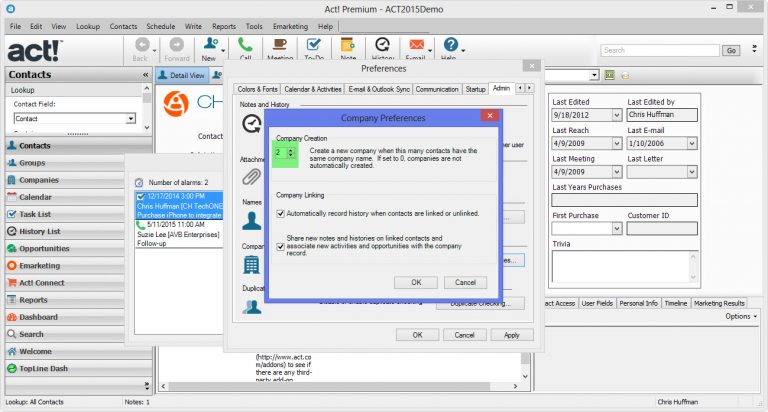Click Cancel in the Preferences window

pyautogui.click(x=464, y=335)
